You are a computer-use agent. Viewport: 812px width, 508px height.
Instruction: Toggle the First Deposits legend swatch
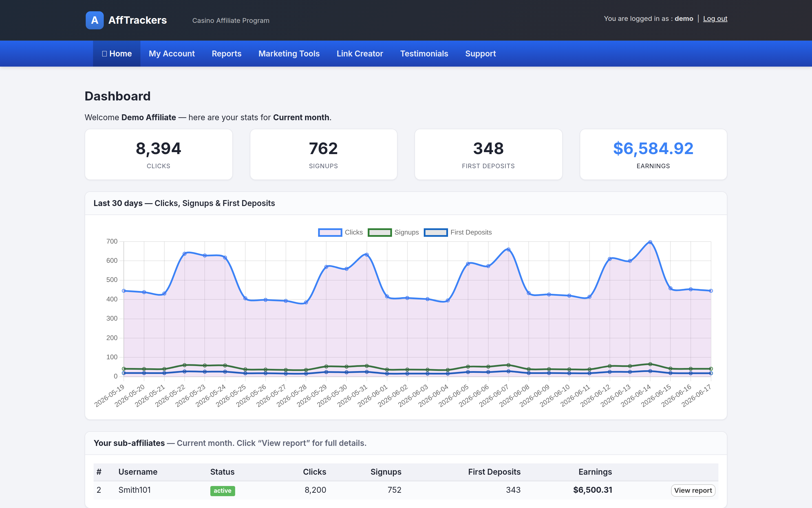click(436, 232)
